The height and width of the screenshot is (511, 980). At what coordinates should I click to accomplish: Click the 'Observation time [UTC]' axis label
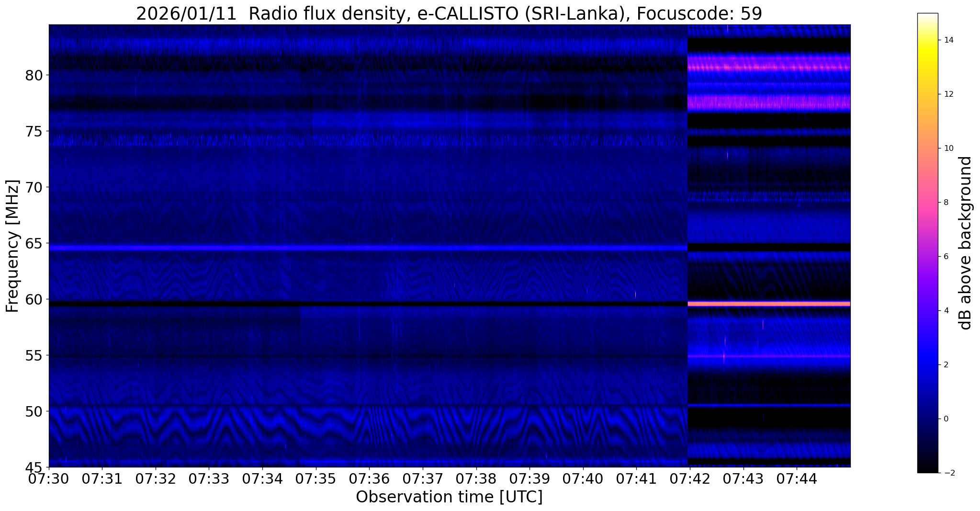click(x=449, y=497)
